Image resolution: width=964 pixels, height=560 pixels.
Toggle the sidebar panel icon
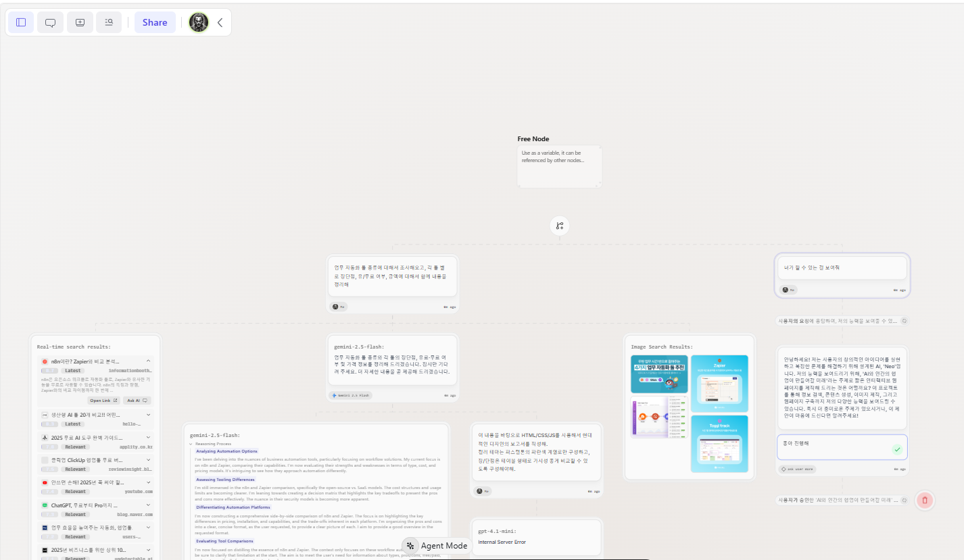[21, 22]
